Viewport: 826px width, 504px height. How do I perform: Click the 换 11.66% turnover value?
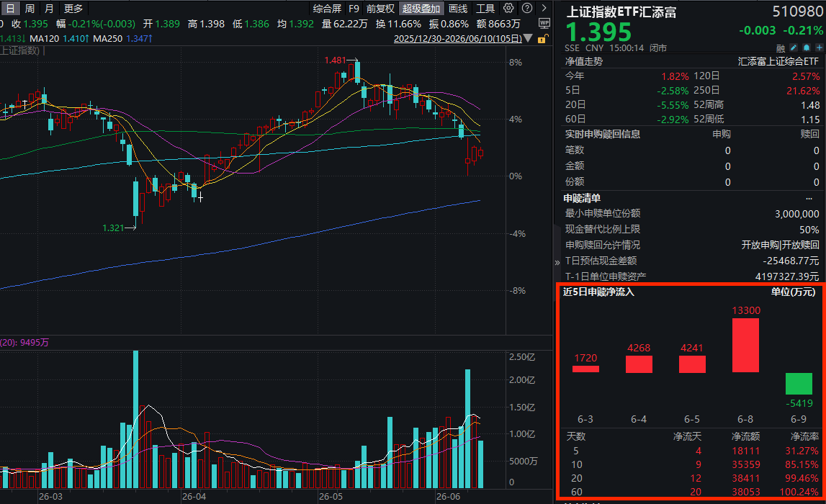[x=398, y=24]
